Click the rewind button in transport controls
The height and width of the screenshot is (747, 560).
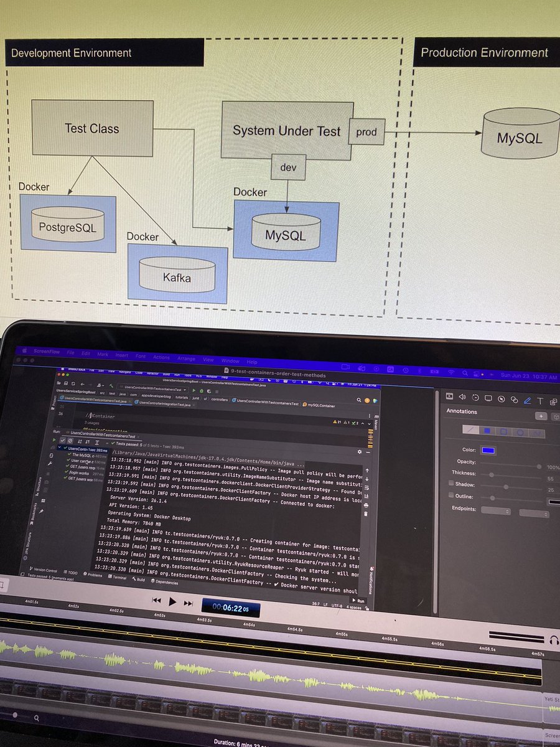[157, 600]
